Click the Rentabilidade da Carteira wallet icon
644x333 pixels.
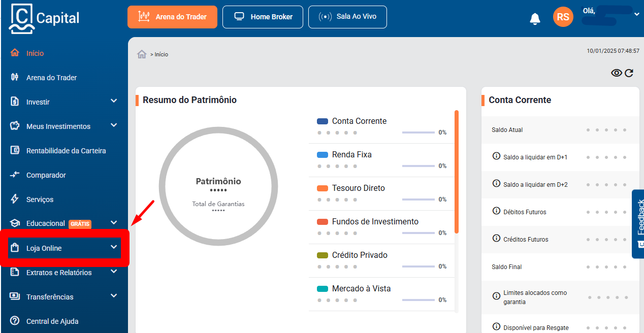[15, 150]
